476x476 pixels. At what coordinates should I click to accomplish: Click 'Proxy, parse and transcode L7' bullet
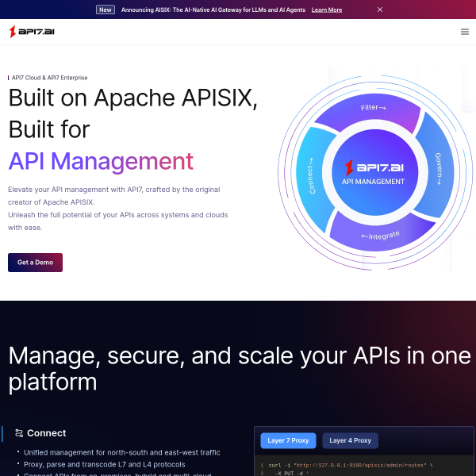(x=105, y=464)
